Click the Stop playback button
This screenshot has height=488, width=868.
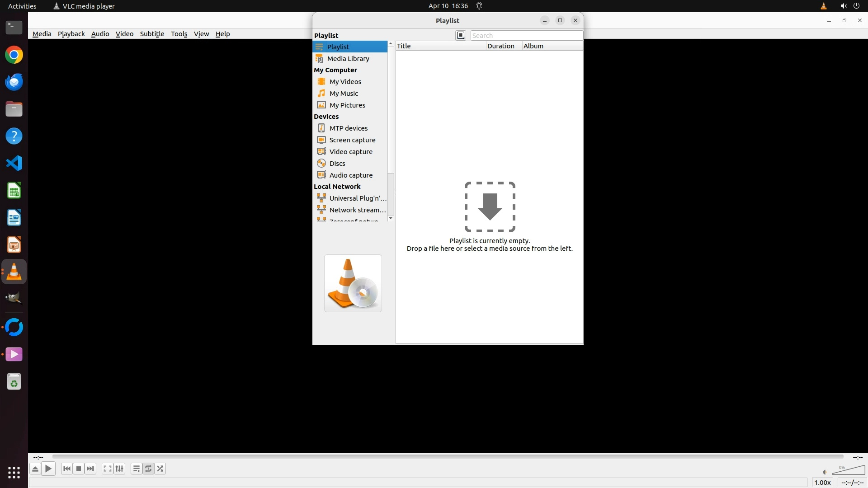point(79,469)
